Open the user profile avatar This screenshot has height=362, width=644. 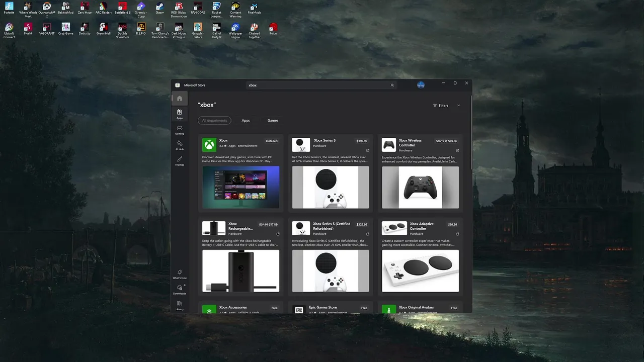point(421,85)
